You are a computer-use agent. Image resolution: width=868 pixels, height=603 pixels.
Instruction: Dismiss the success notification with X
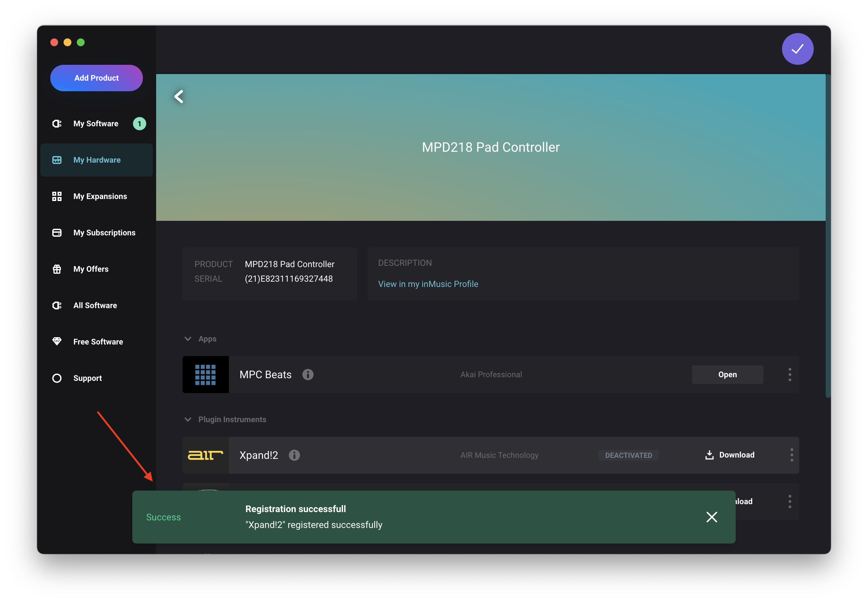tap(712, 517)
